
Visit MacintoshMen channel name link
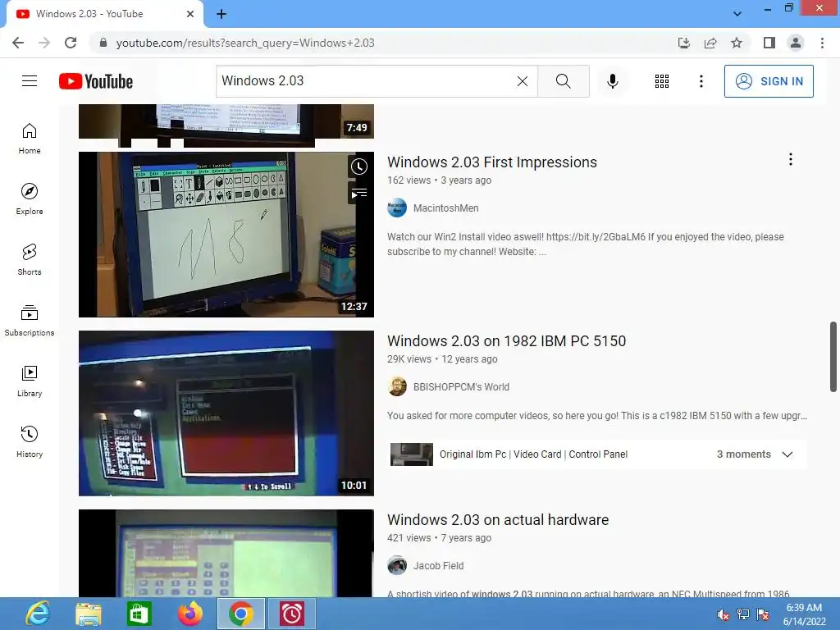[x=445, y=208]
